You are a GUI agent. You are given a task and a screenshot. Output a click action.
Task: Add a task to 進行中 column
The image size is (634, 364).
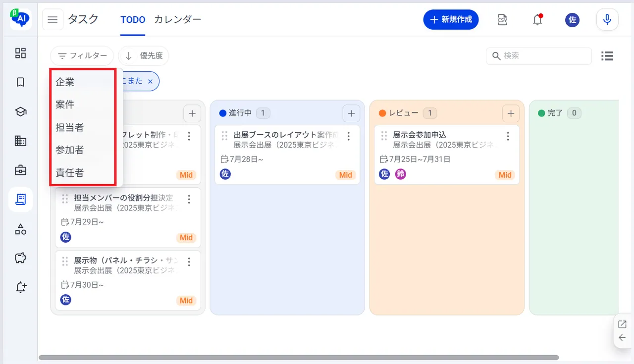coord(351,113)
